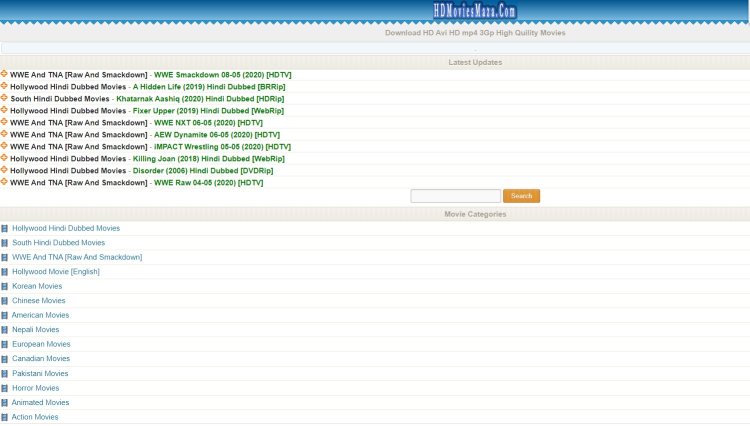Go to Horror Movies category
750x426 pixels.
[x=35, y=388]
